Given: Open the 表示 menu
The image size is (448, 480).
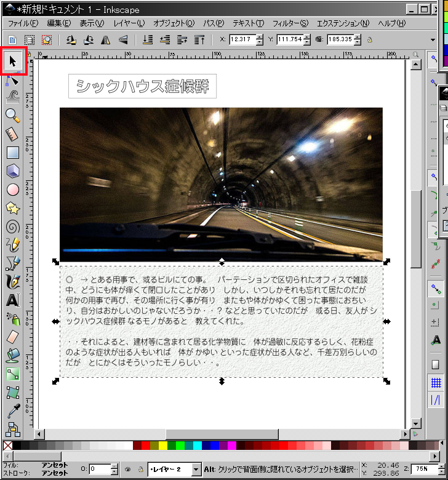Looking at the screenshot, I should (x=92, y=23).
